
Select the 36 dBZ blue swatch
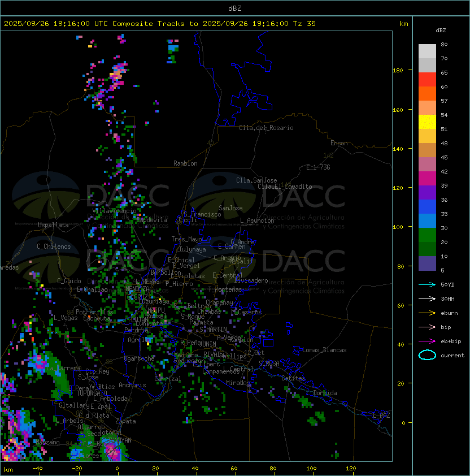(427, 206)
